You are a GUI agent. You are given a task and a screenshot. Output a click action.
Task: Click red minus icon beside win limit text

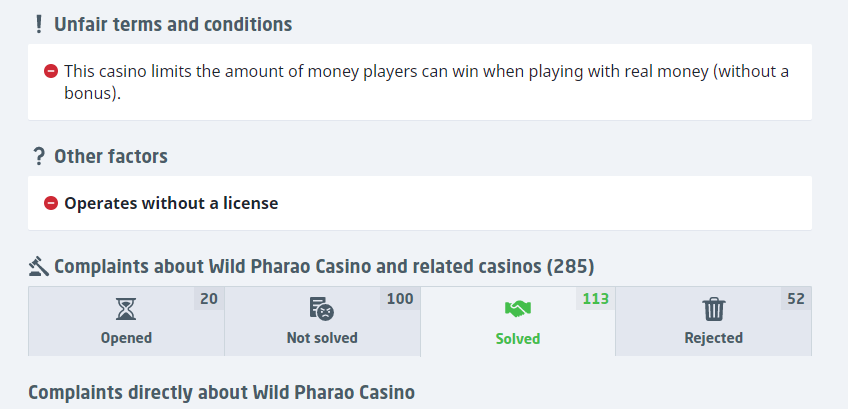50,72
